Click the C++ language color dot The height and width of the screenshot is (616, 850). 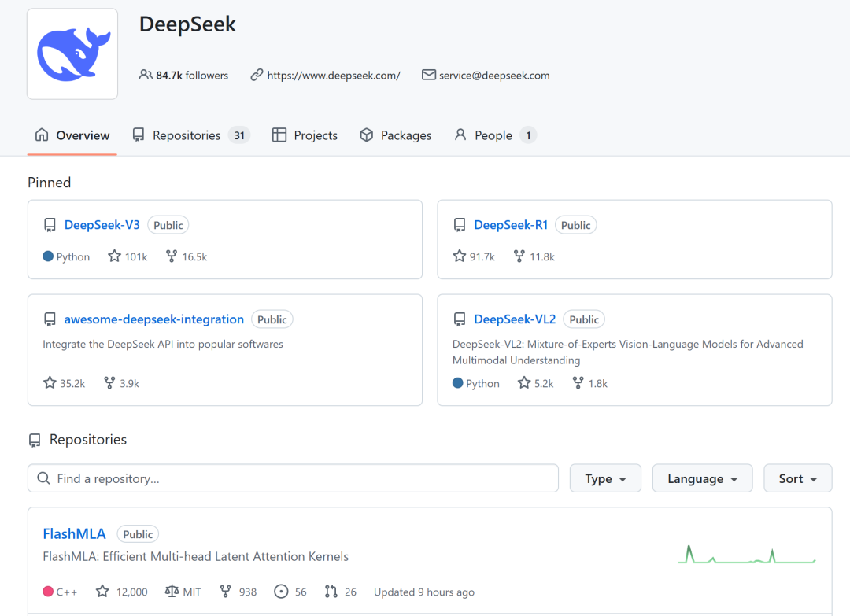tap(48, 591)
